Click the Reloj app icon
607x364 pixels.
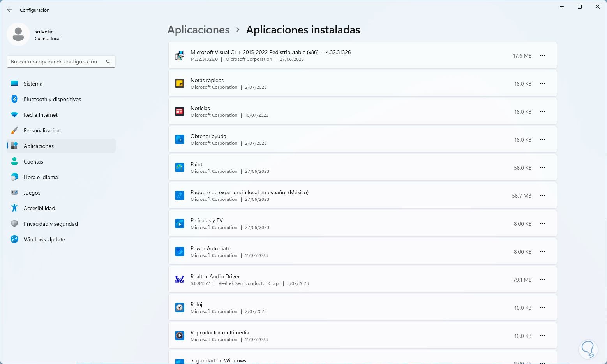180,308
